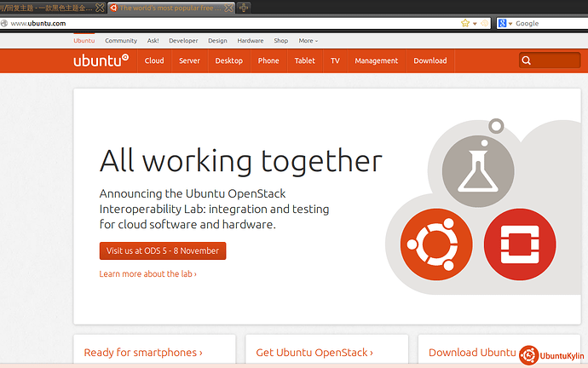Open the Get Ubuntu OpenStack link

tap(314, 352)
